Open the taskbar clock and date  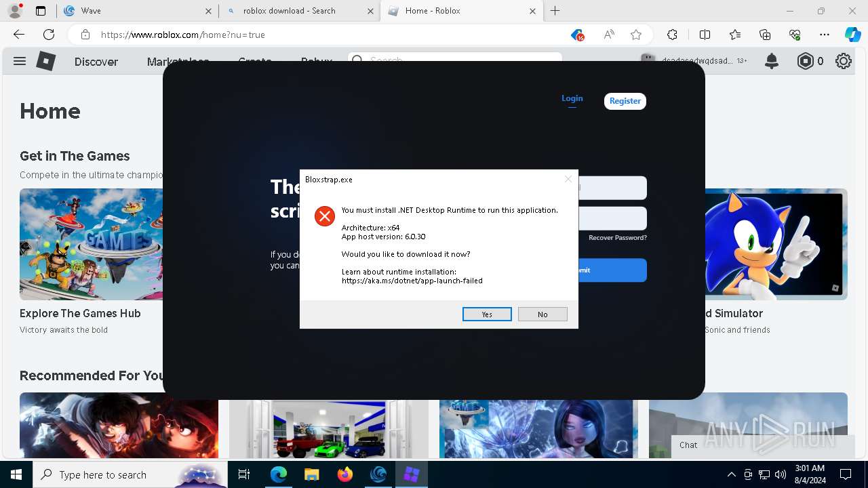(x=810, y=474)
